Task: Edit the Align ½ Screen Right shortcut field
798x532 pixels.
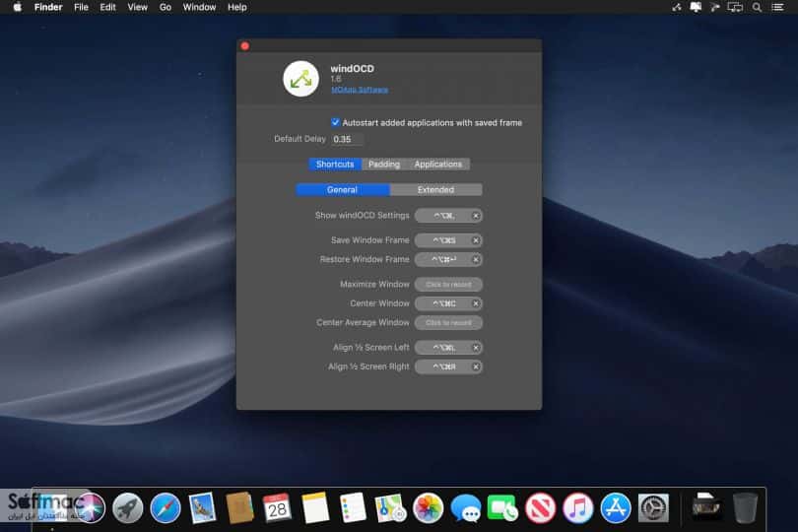Action: [x=448, y=366]
